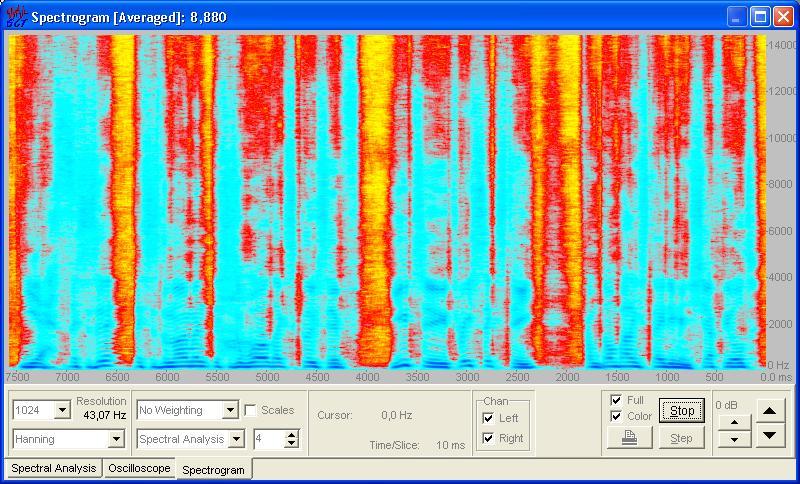The image size is (800, 484).
Task: Click the Cursor 0,0 Hz readout
Action: pos(396,415)
